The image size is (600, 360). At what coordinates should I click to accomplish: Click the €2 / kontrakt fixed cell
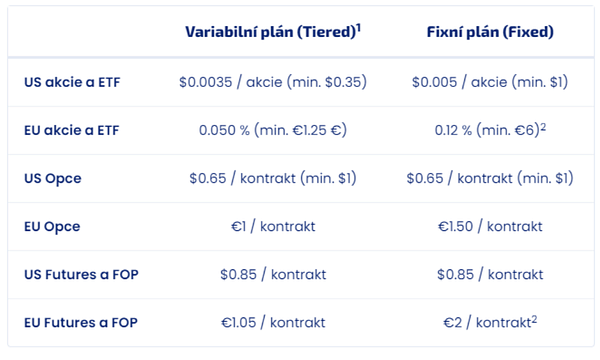pos(490,323)
